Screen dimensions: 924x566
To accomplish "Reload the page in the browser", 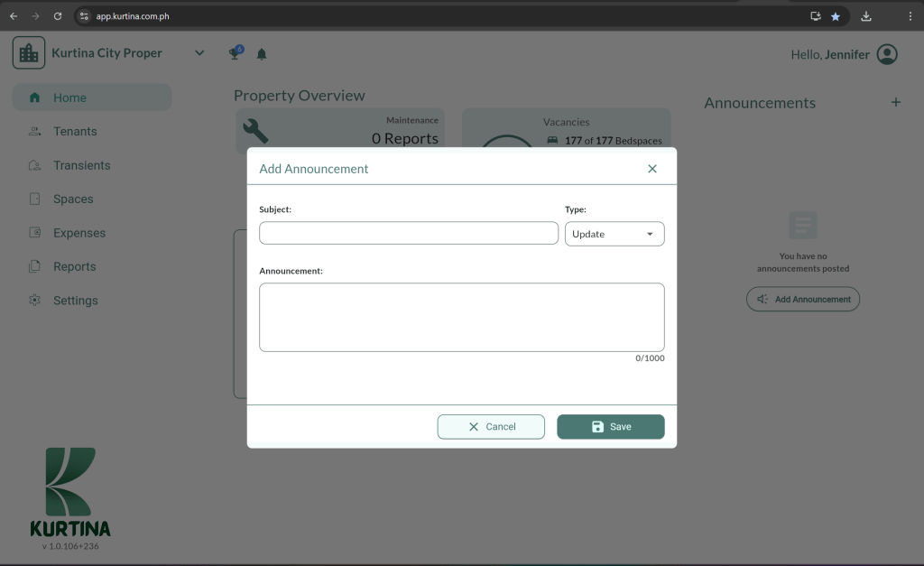I will 58,16.
